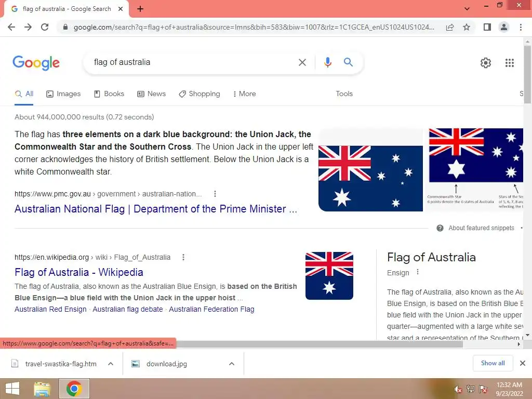This screenshot has width=532, height=399.
Task: Open Australian Red Ensign sublink
Action: (50, 310)
